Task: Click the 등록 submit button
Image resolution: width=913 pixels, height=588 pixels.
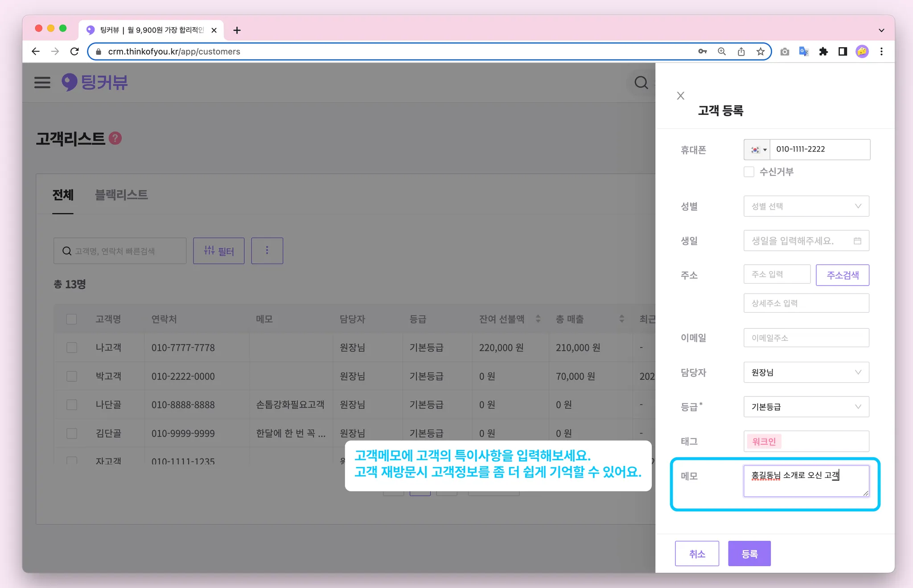Action: 749,554
